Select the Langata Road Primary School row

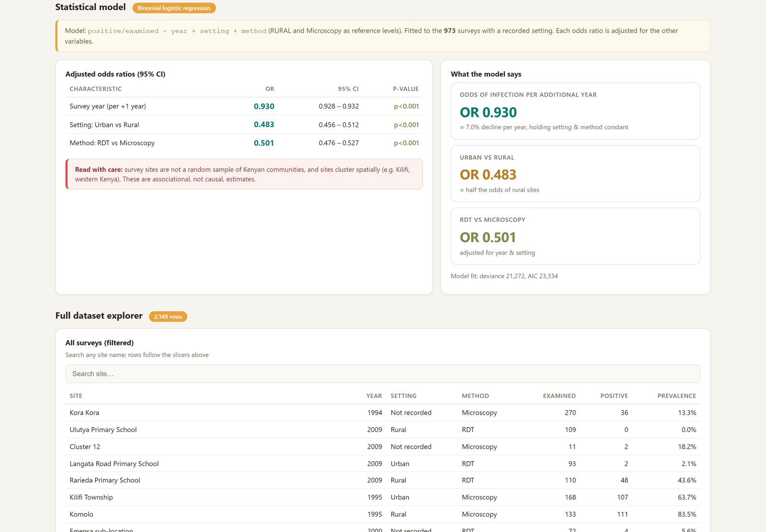tap(383, 464)
